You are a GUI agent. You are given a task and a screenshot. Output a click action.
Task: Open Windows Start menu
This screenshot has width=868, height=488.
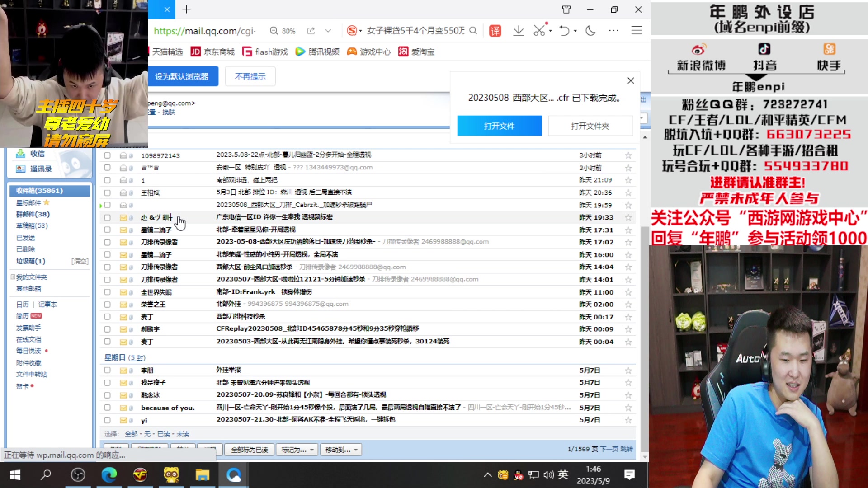(15, 475)
